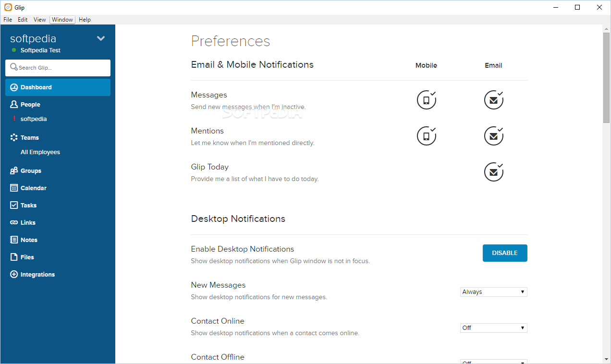Viewport: 611px width, 364px height.
Task: Click the Mentions setting label
Action: point(208,131)
